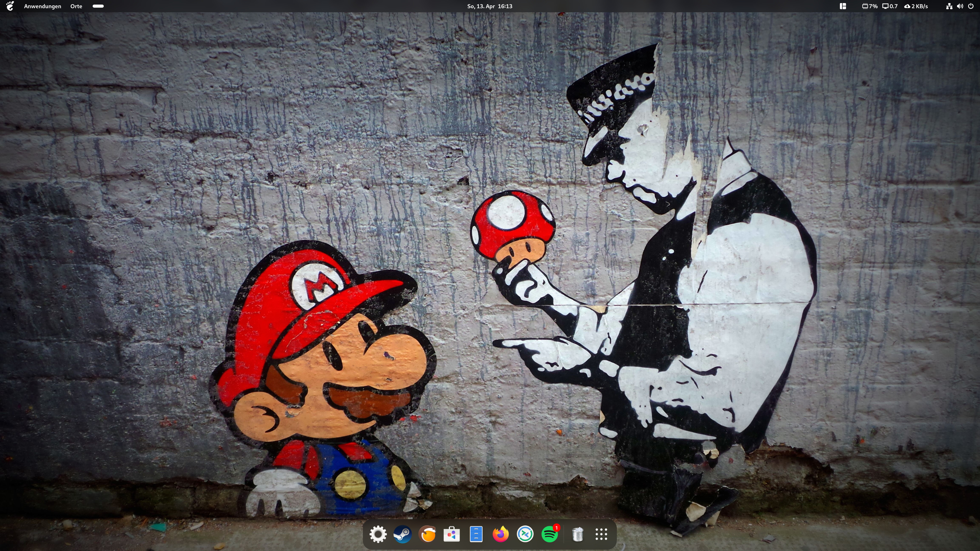Launch Firefox browser from dock

(501, 534)
